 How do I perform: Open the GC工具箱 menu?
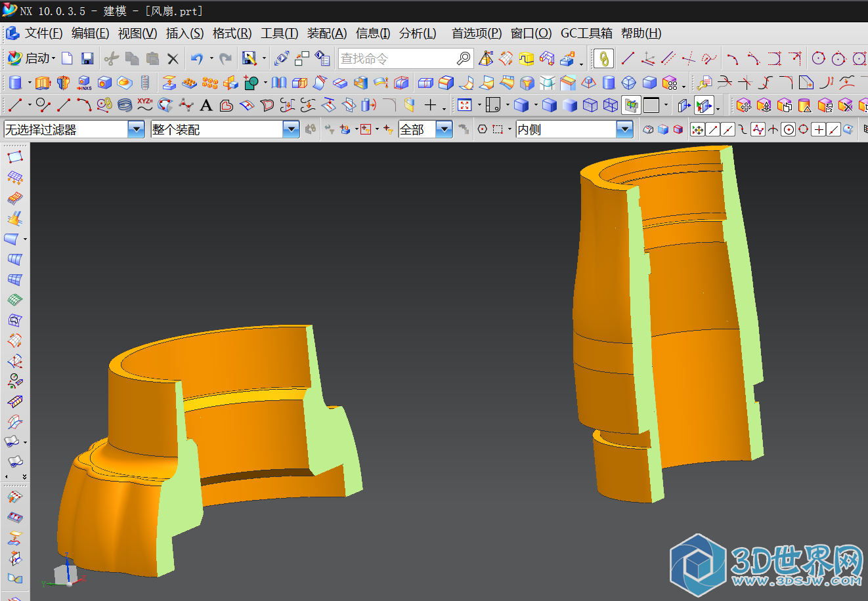(586, 33)
